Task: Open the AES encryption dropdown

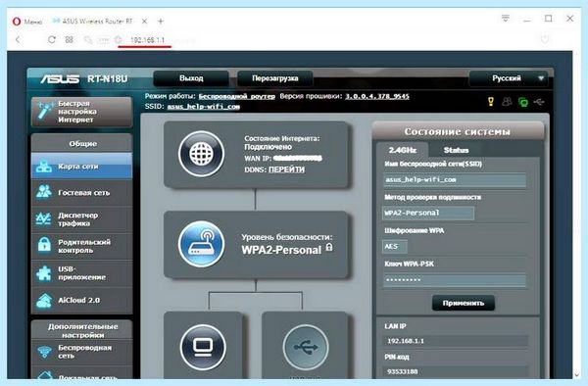Action: [x=395, y=246]
